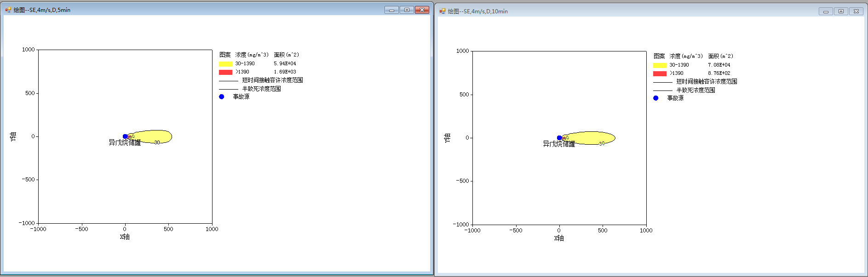Click the 半致死浓度范围 label in the 10min legend
868x277 pixels.
point(696,90)
